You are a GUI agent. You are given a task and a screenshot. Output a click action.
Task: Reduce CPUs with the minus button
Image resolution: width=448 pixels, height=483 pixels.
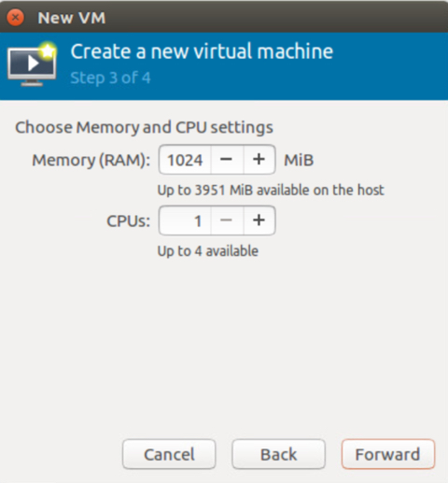pyautogui.click(x=227, y=220)
